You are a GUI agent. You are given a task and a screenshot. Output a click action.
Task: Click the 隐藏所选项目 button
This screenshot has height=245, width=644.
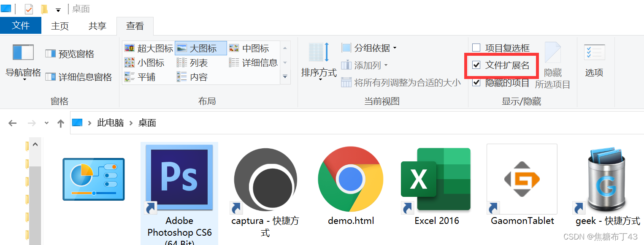(552, 65)
